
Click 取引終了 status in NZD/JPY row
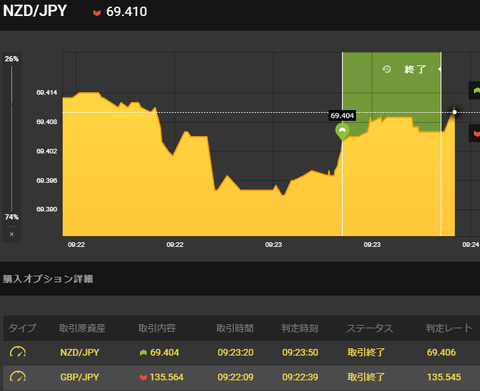tap(366, 352)
